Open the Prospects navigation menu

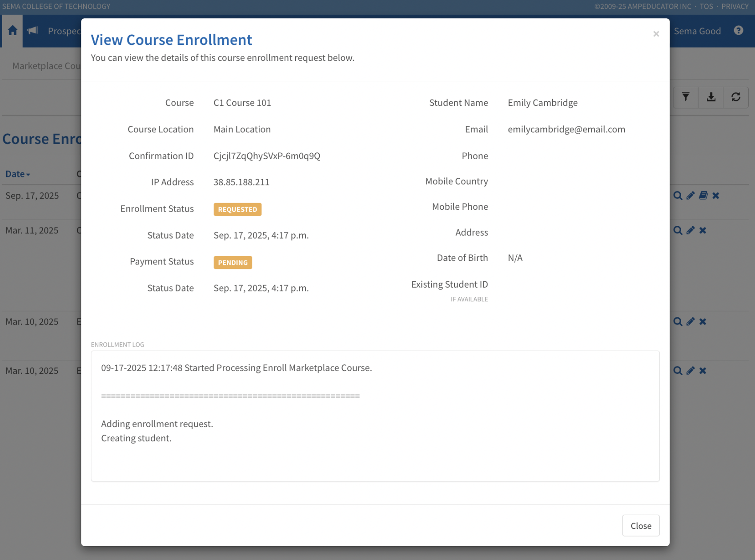pyautogui.click(x=64, y=31)
